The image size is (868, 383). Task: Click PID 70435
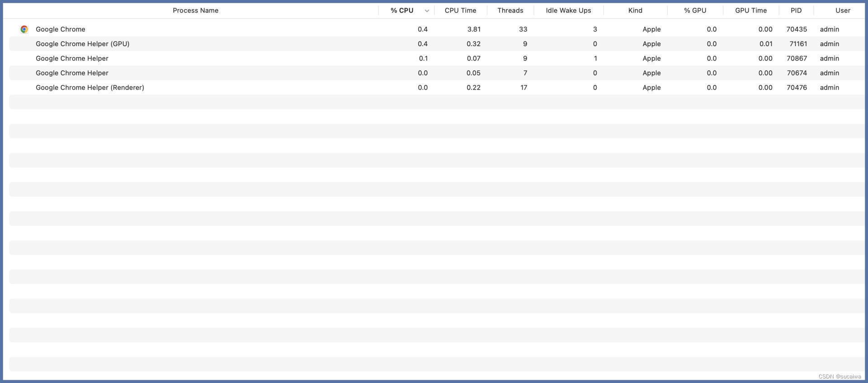point(797,29)
